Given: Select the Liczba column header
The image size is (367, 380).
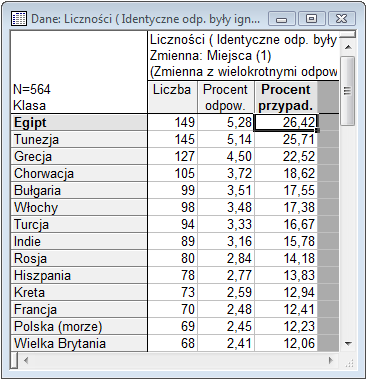Looking at the screenshot, I should click(x=172, y=97).
